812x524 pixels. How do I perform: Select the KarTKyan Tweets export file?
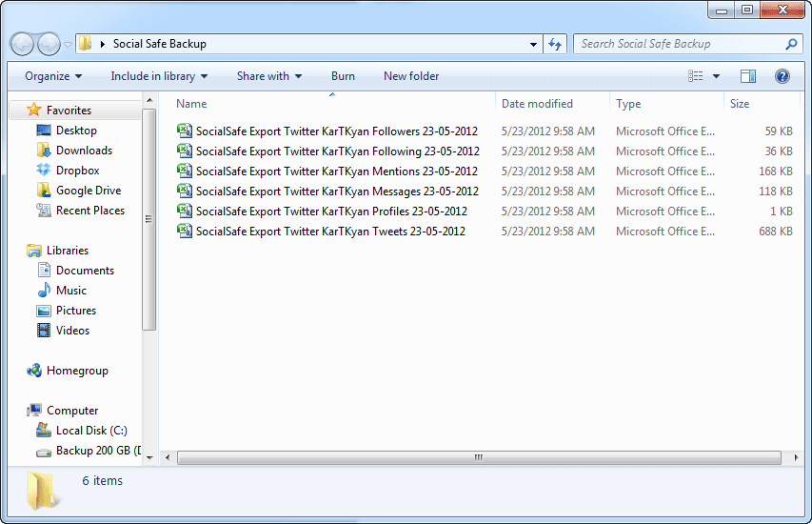(x=330, y=232)
